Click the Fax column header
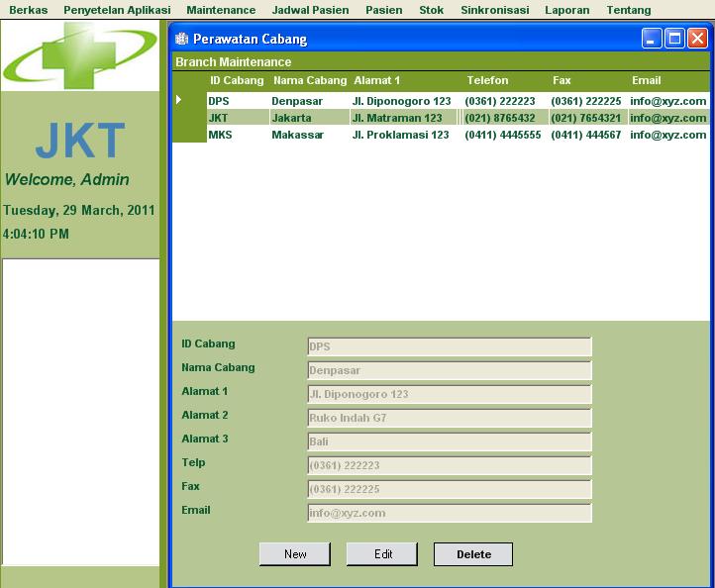 tap(562, 81)
